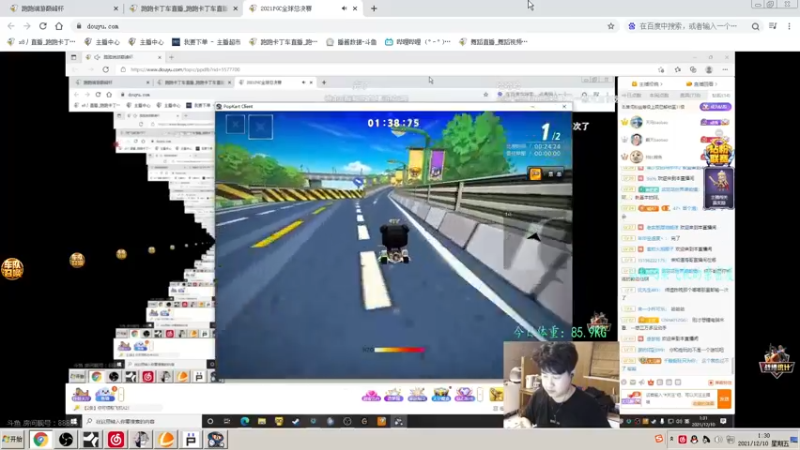This screenshot has width=800, height=450.
Task: Focus the douyu.com address bar
Action: [337, 26]
